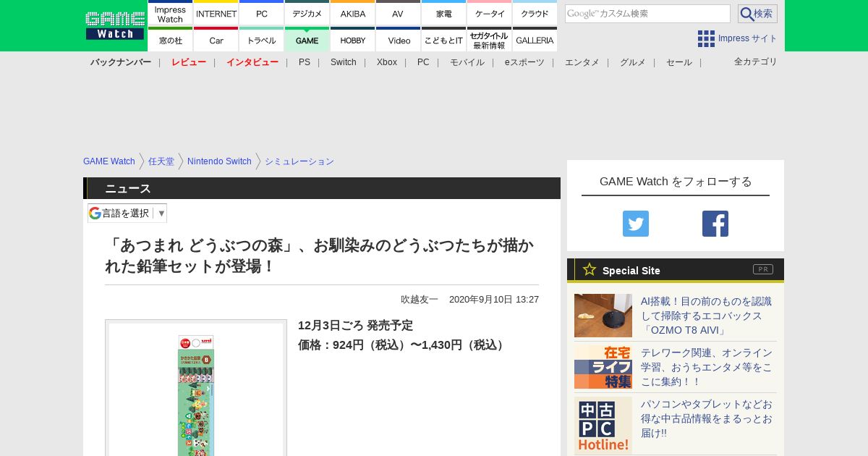Open the セール category menu

click(679, 62)
